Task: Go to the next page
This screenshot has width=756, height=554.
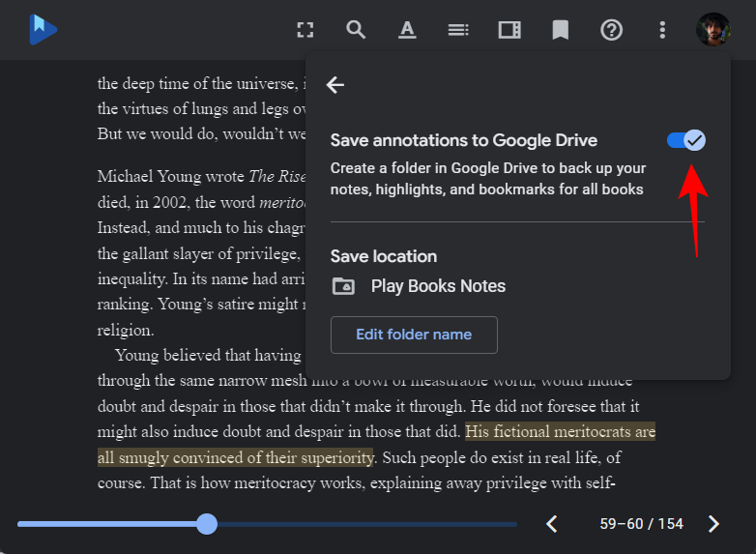Action: tap(713, 524)
